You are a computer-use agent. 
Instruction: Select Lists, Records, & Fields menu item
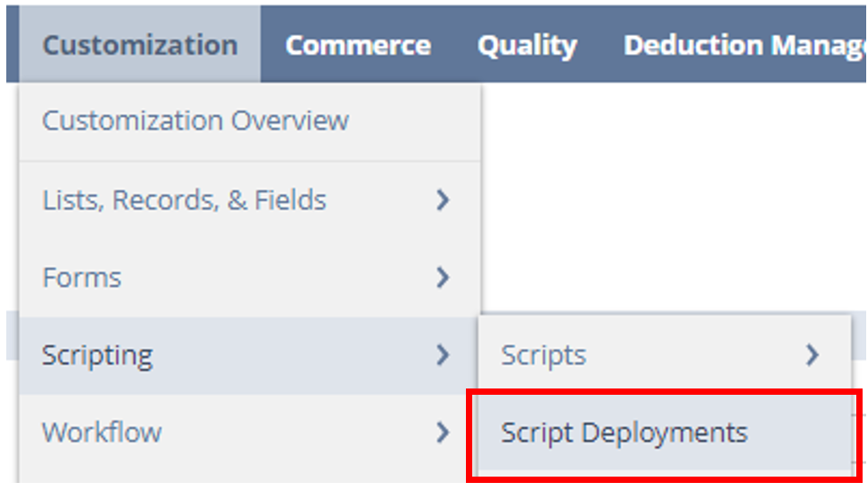(184, 200)
